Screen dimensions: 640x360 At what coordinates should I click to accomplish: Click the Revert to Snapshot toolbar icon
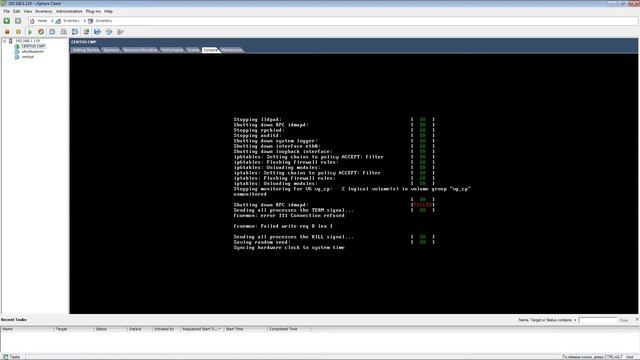pyautogui.click(x=64, y=32)
